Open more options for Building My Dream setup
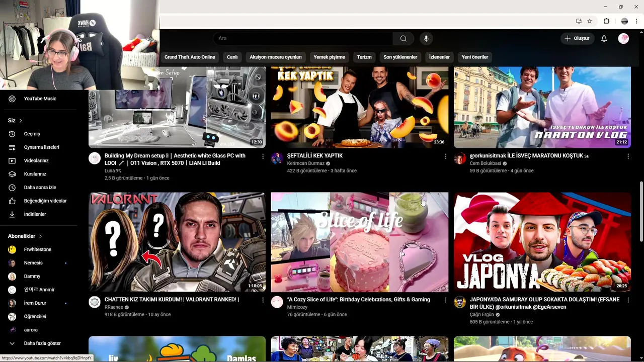This screenshot has width=644, height=362. [x=263, y=156]
